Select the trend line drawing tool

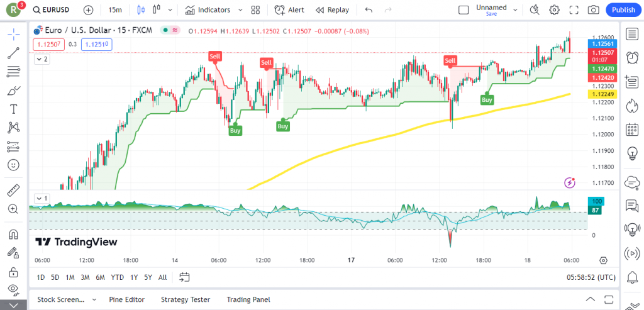14,53
